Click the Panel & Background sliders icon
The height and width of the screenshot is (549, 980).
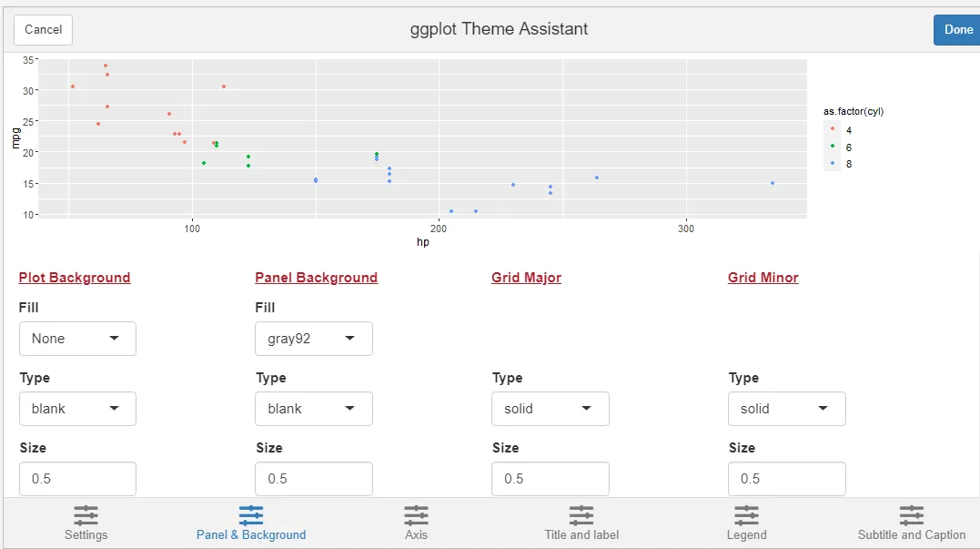click(x=251, y=515)
